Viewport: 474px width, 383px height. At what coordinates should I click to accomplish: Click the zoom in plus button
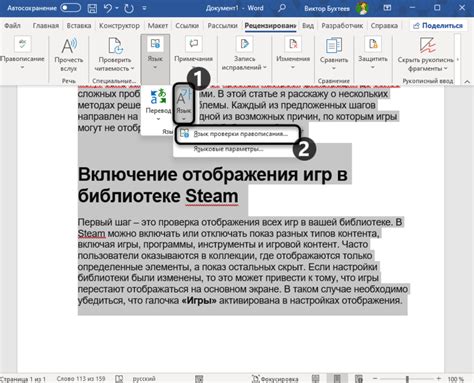click(439, 379)
